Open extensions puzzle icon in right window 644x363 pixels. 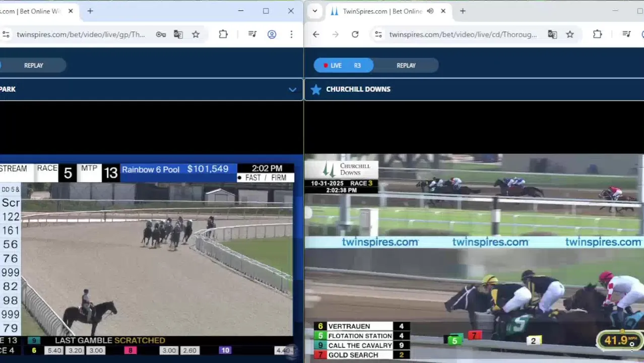597,34
